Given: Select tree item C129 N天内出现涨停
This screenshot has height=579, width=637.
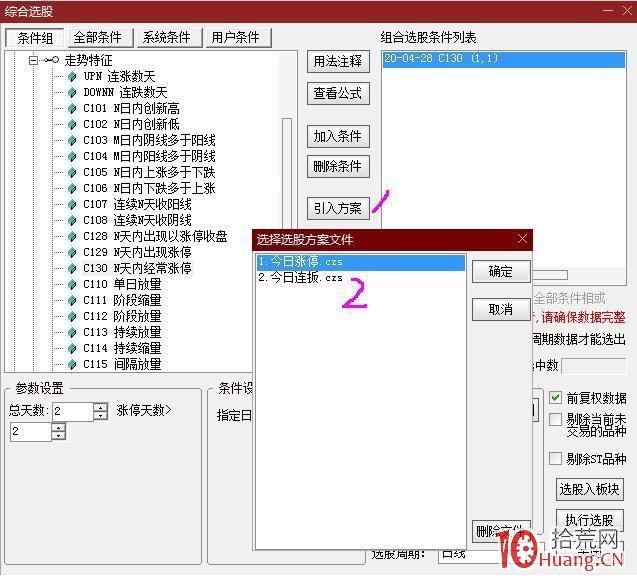Looking at the screenshot, I should [x=137, y=252].
